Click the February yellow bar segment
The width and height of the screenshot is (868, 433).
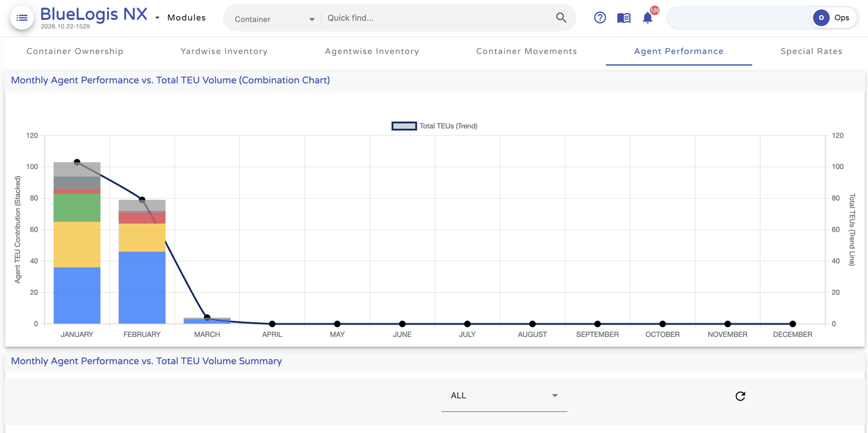[x=142, y=237]
